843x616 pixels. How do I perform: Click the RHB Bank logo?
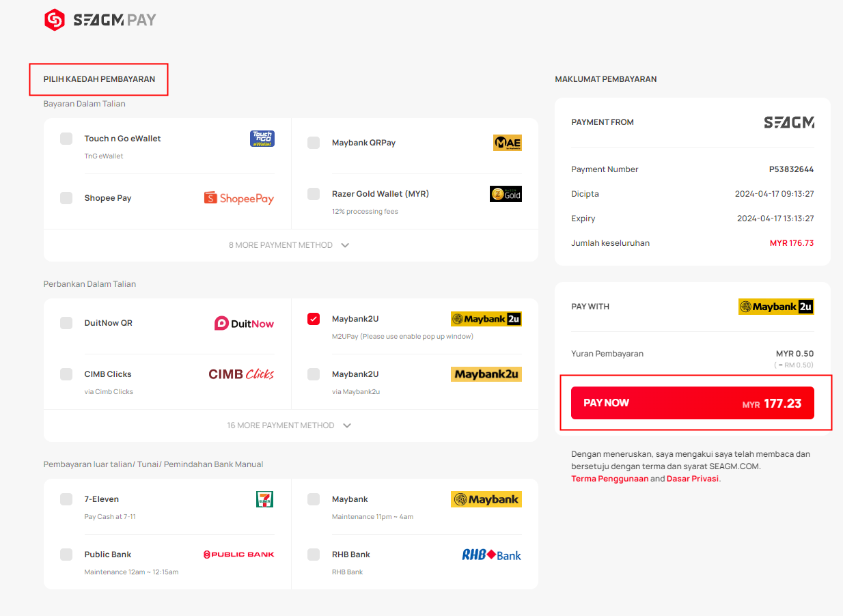tap(492, 555)
